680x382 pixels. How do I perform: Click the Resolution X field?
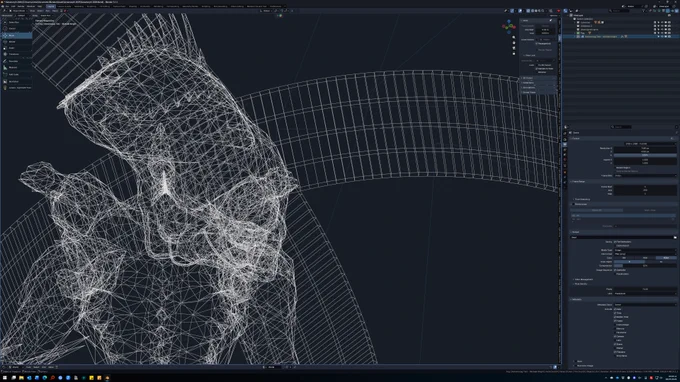[645, 148]
